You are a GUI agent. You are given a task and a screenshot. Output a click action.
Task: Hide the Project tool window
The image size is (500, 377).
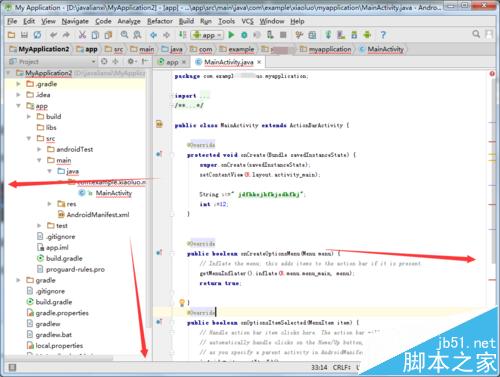pyautogui.click(x=144, y=61)
